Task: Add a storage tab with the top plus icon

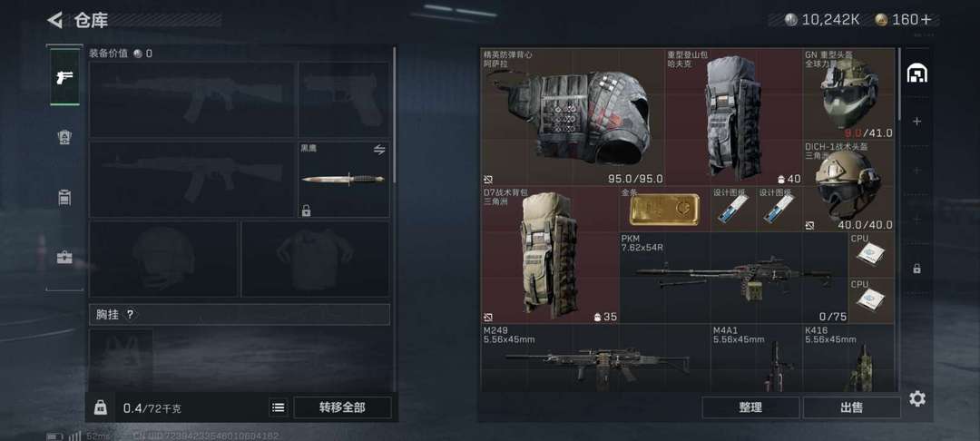Action: pyautogui.click(x=916, y=122)
